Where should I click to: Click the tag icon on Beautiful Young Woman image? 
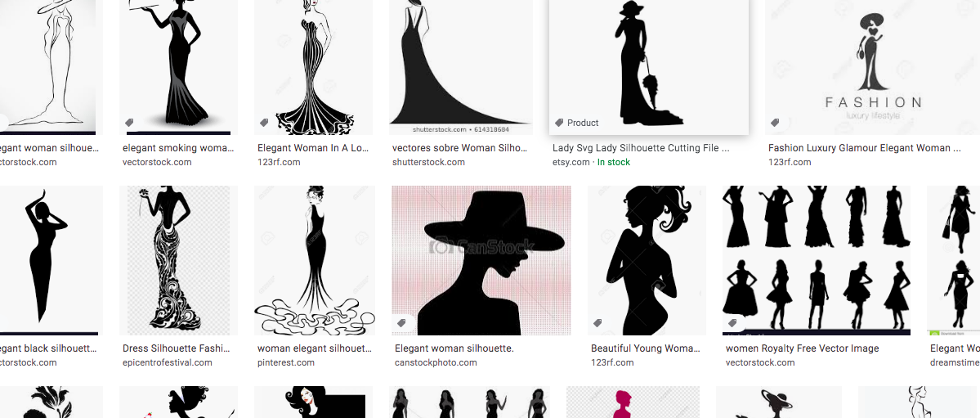(x=597, y=323)
